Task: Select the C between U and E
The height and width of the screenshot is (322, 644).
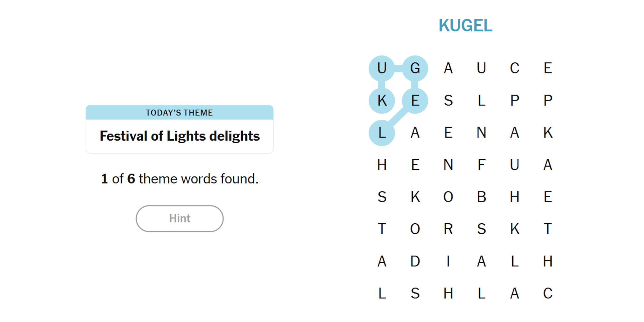Action: [515, 68]
